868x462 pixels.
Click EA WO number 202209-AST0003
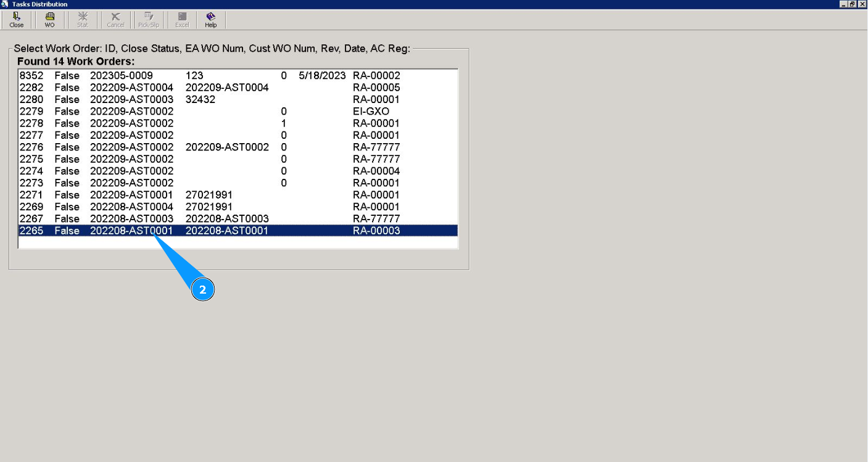132,99
